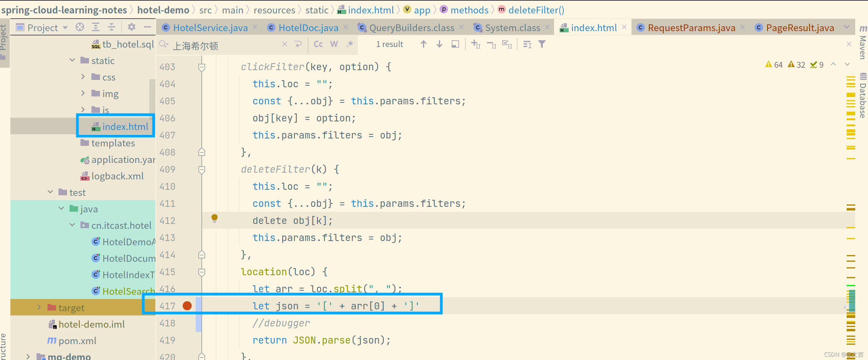Open the Database tool window
This screenshot has height=360, width=868.
(863, 95)
